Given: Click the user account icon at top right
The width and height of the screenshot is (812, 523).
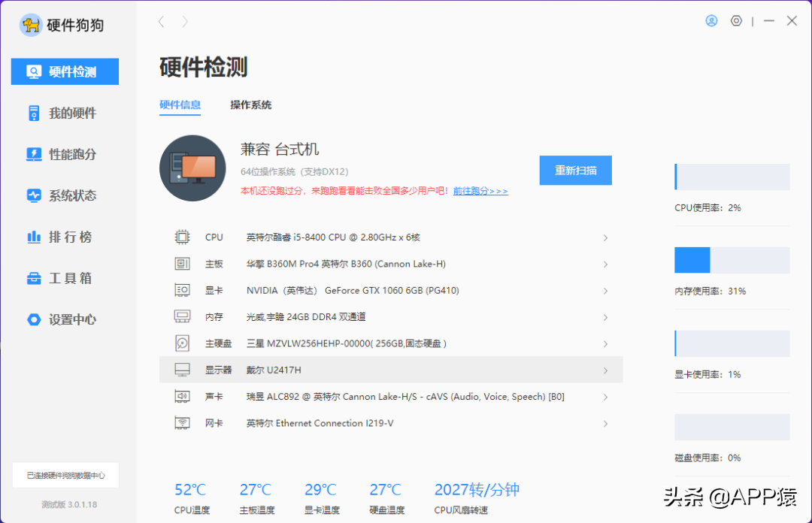Looking at the screenshot, I should [711, 20].
